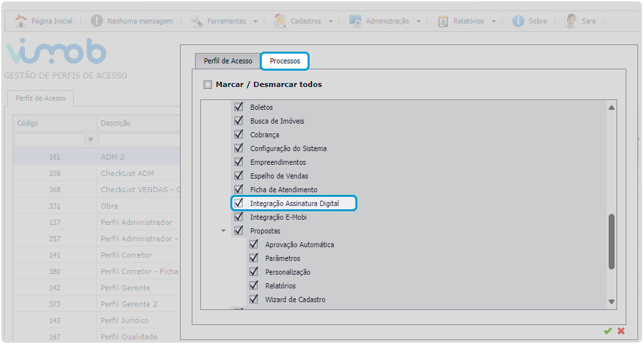The image size is (644, 344).
Task: Select row with code 368
Action: click(x=96, y=190)
